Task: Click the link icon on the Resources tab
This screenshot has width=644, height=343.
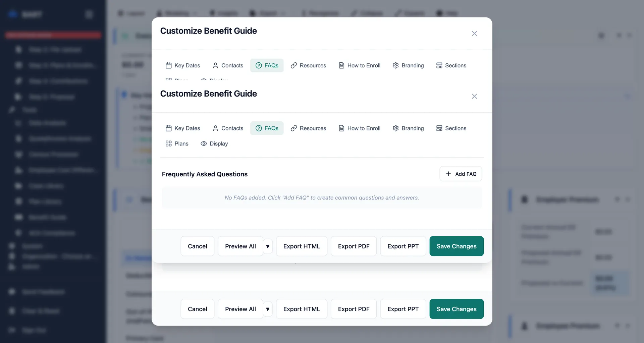Action: tap(294, 128)
